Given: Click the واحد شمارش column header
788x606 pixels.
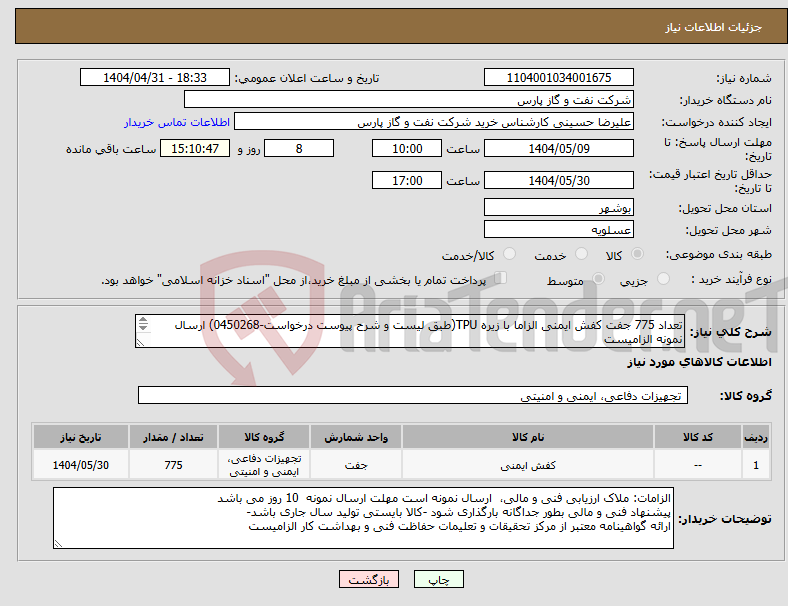Looking at the screenshot, I should [x=356, y=437].
